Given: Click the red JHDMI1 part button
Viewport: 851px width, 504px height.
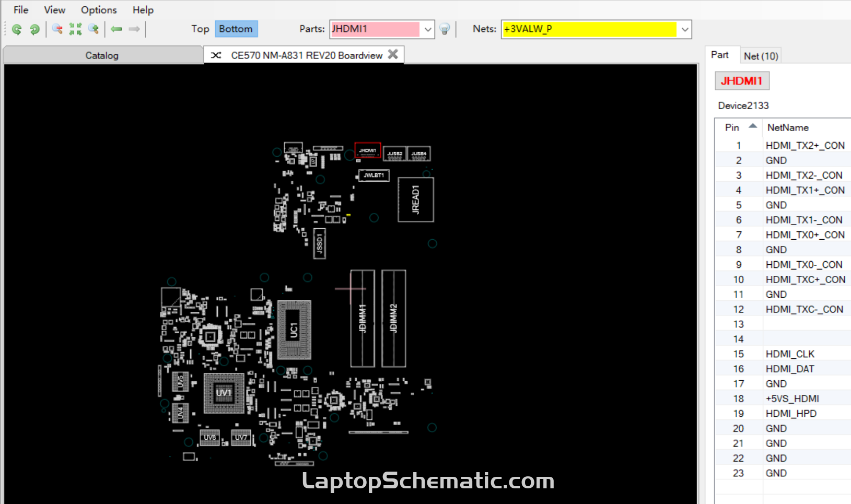Looking at the screenshot, I should [742, 81].
